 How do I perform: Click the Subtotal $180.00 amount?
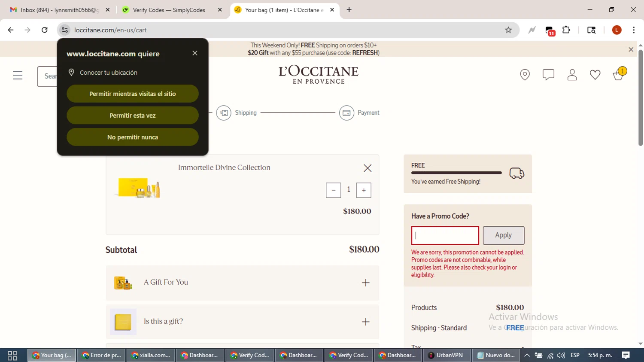[364, 249]
